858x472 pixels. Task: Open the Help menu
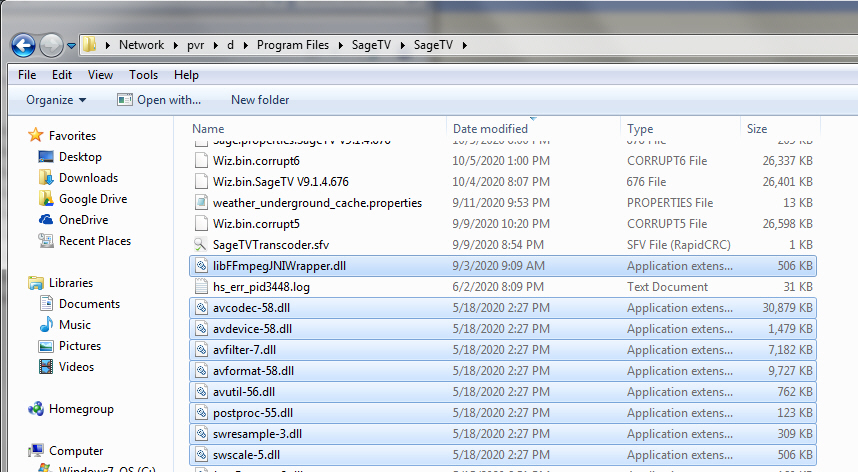(186, 75)
